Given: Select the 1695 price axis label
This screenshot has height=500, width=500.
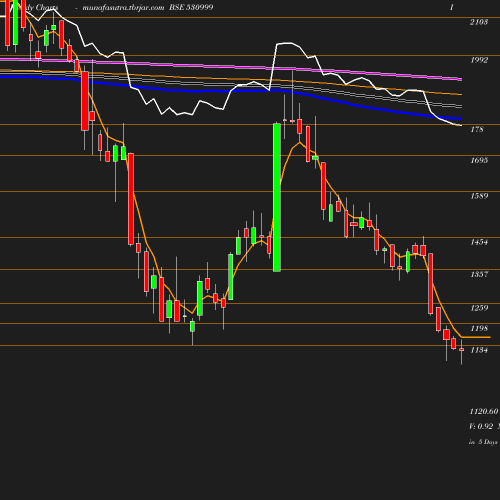Looking at the screenshot, I should pos(479,160).
